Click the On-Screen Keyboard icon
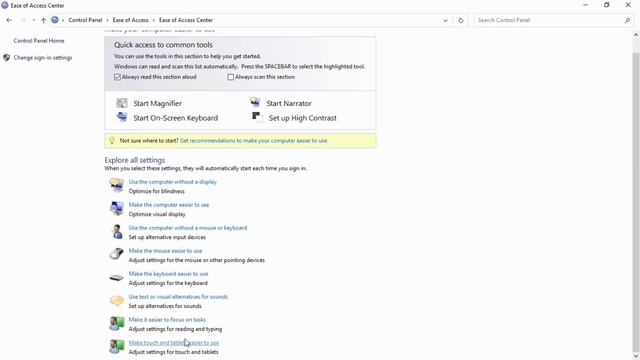Image resolution: width=640 pixels, height=360 pixels. point(122,117)
